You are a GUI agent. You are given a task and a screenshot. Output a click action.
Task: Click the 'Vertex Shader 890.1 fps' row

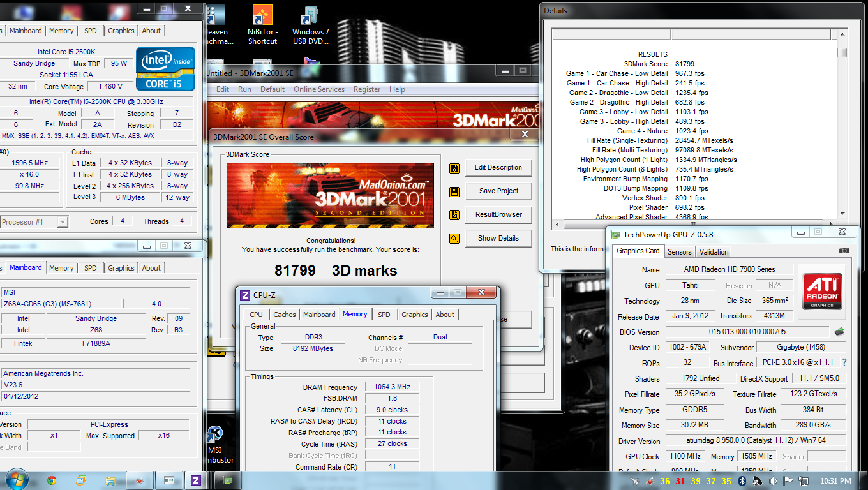tap(665, 198)
